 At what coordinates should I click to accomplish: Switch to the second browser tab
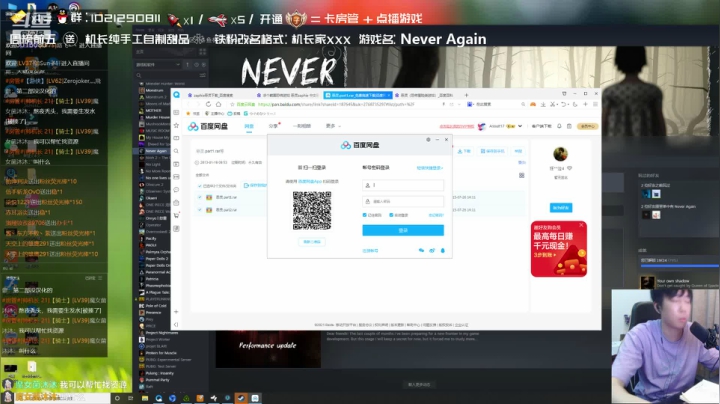tap(288, 95)
